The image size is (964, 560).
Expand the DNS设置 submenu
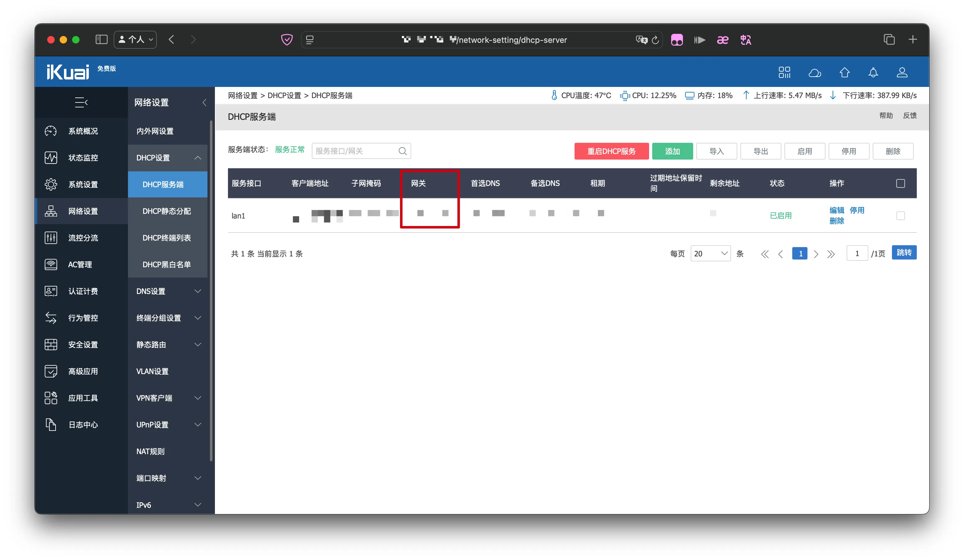pyautogui.click(x=198, y=291)
